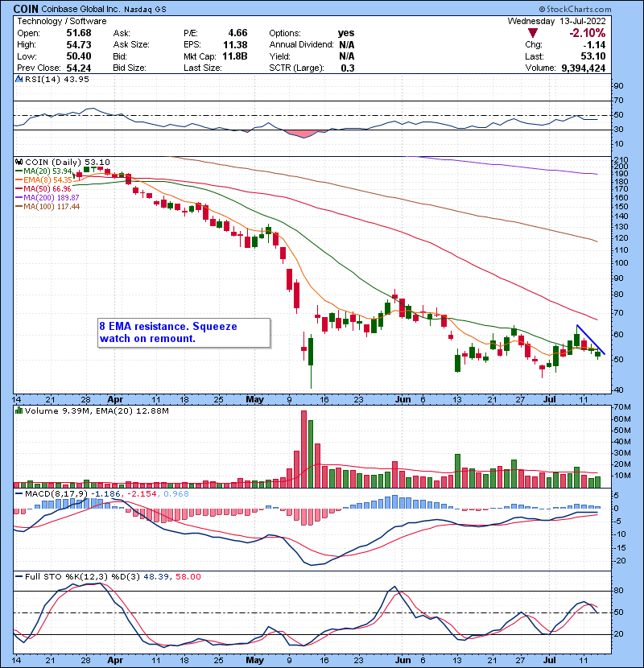The image size is (644, 668).
Task: Click the long green candle near the May low
Action: (311, 361)
